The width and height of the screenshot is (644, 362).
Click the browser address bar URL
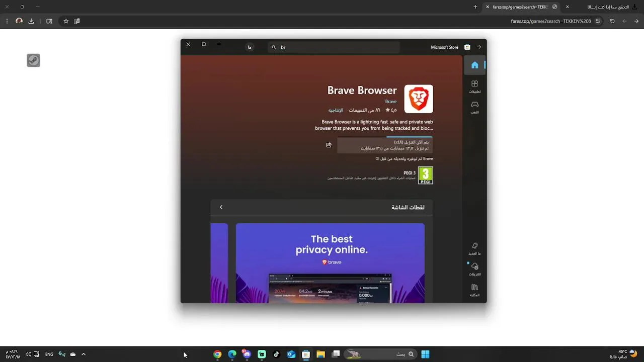click(x=551, y=21)
